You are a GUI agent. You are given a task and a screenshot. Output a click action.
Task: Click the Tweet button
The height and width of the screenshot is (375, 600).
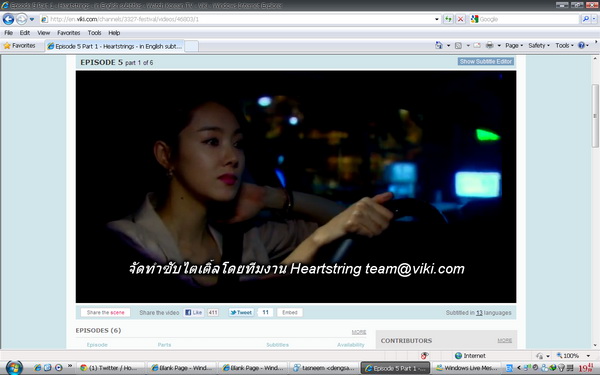point(241,313)
